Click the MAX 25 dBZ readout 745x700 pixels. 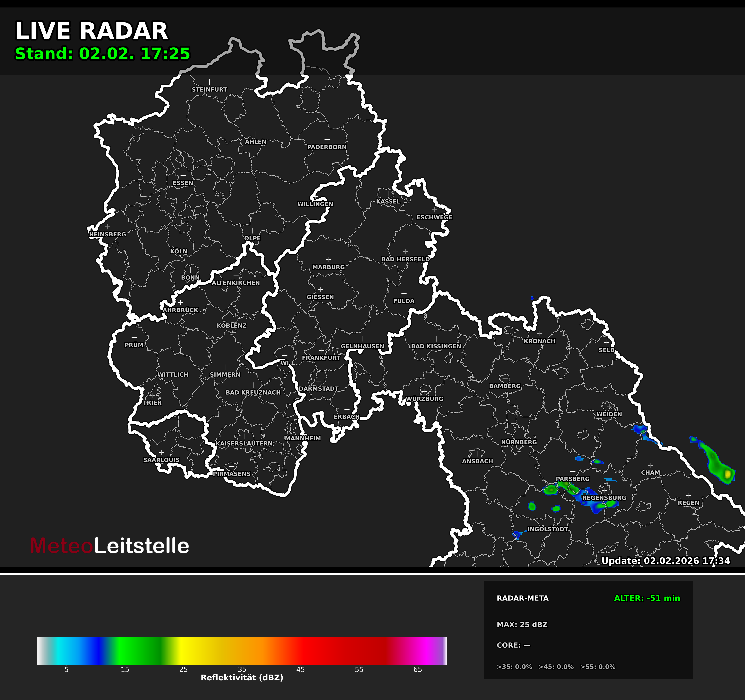pos(522,624)
